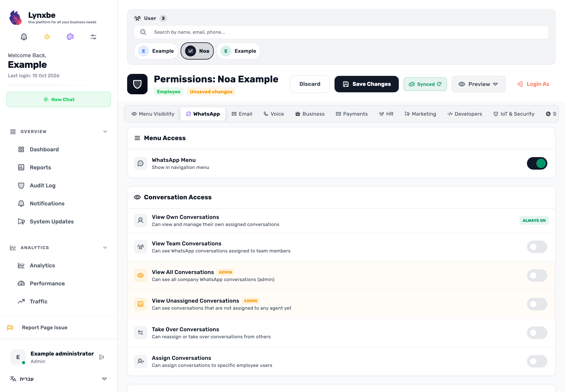Switch to the Voice tab

pos(274,114)
